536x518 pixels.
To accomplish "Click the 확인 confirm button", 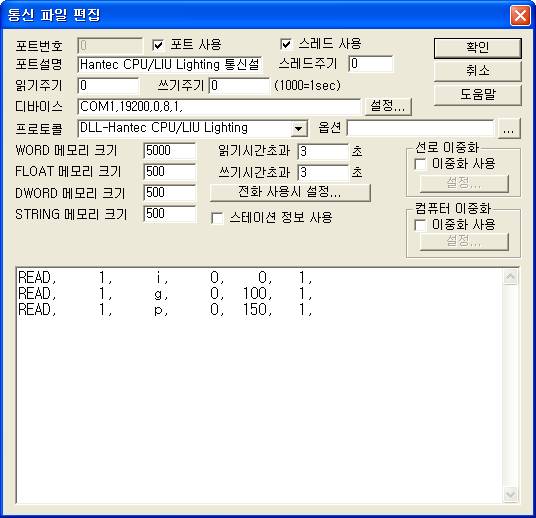I will click(x=478, y=48).
